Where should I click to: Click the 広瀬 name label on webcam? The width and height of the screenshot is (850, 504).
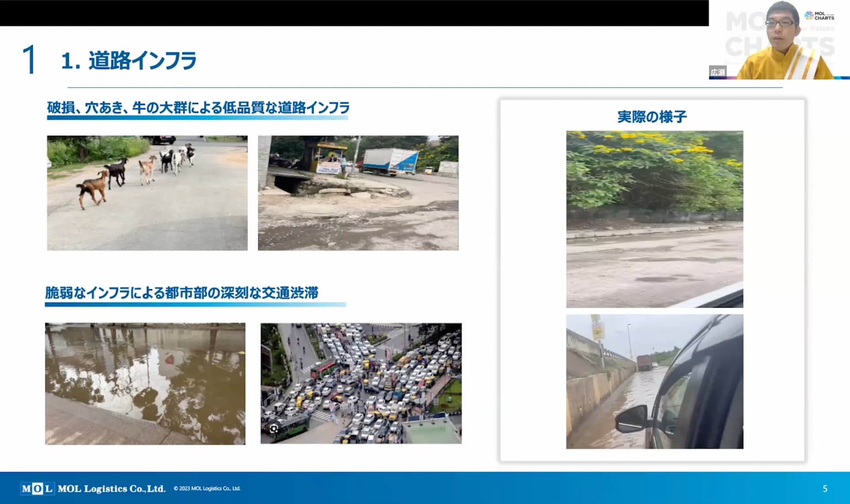[718, 72]
